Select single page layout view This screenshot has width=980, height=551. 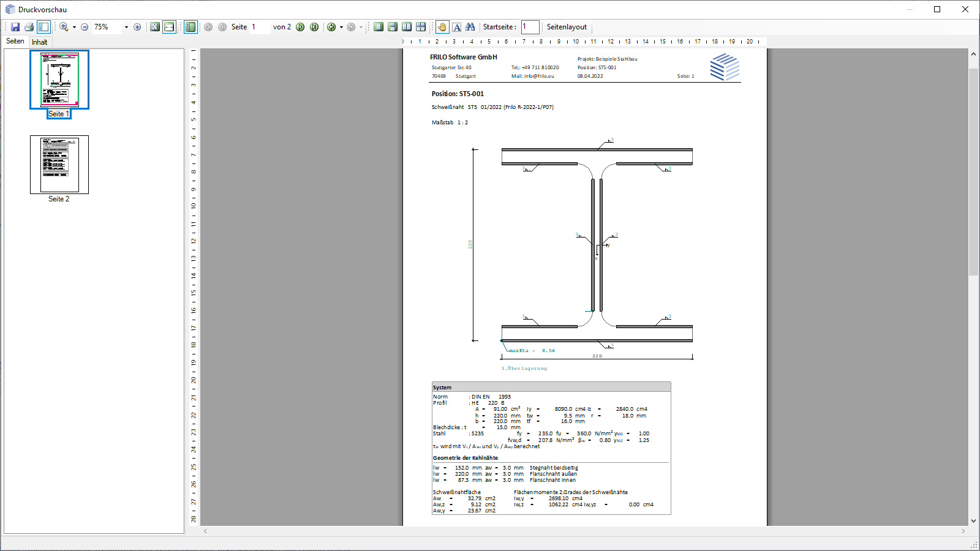[x=379, y=27]
